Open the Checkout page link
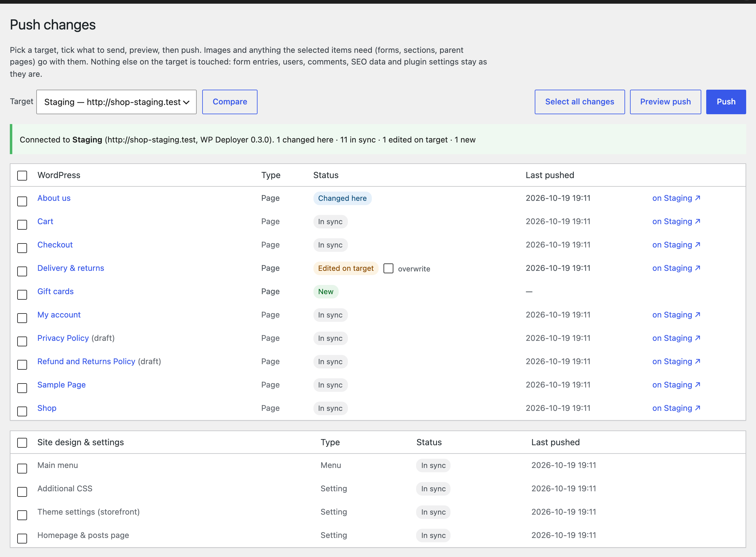This screenshot has height=557, width=756. (x=55, y=245)
